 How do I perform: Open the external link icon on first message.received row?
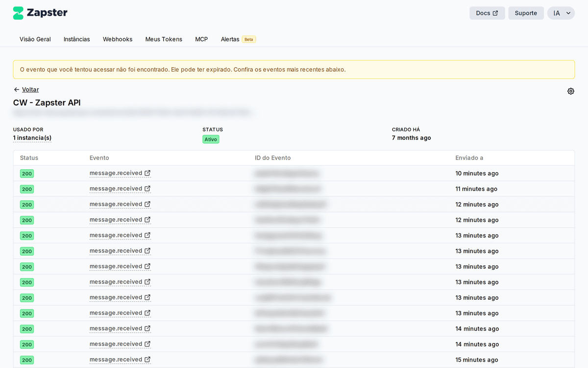click(x=147, y=173)
